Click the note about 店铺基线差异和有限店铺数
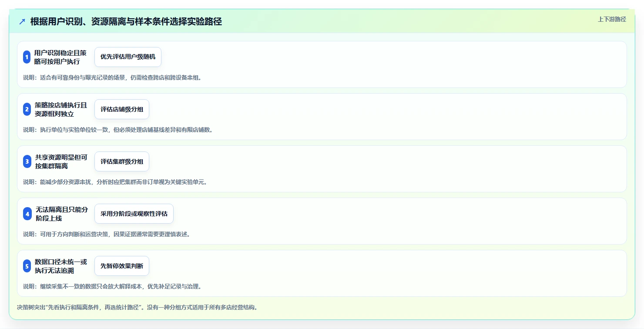Screen dimensions: 644x329 [x=118, y=130]
